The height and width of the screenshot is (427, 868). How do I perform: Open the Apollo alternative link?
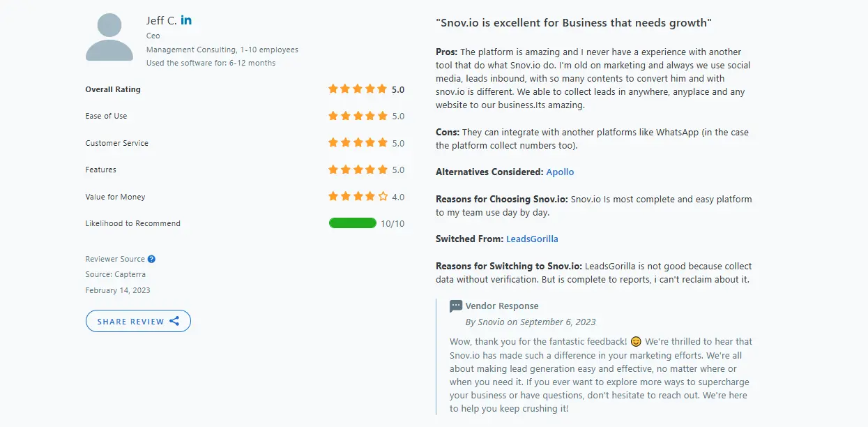tap(560, 172)
